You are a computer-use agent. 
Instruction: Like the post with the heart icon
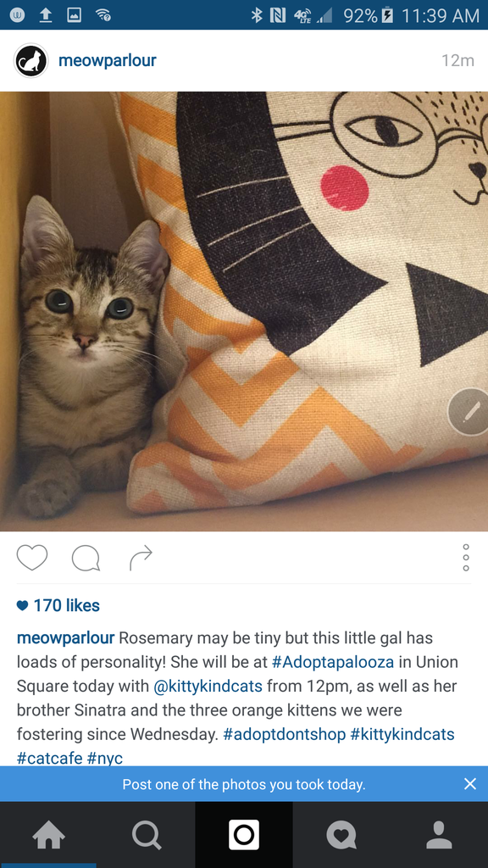click(32, 557)
